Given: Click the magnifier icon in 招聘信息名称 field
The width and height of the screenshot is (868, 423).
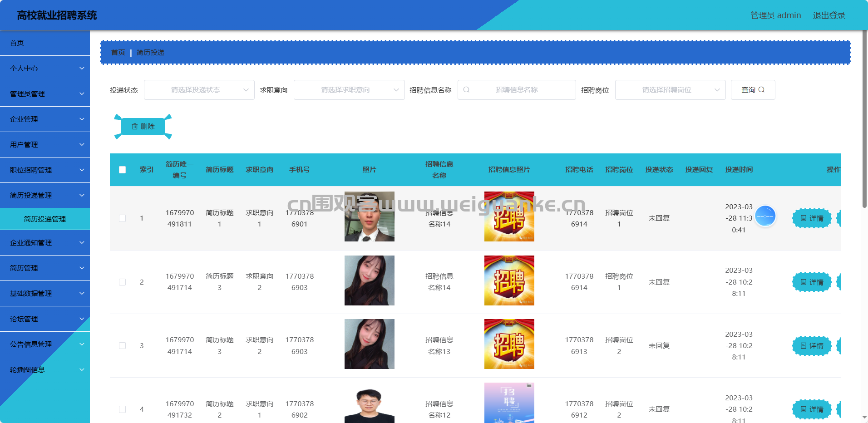Looking at the screenshot, I should [x=466, y=90].
